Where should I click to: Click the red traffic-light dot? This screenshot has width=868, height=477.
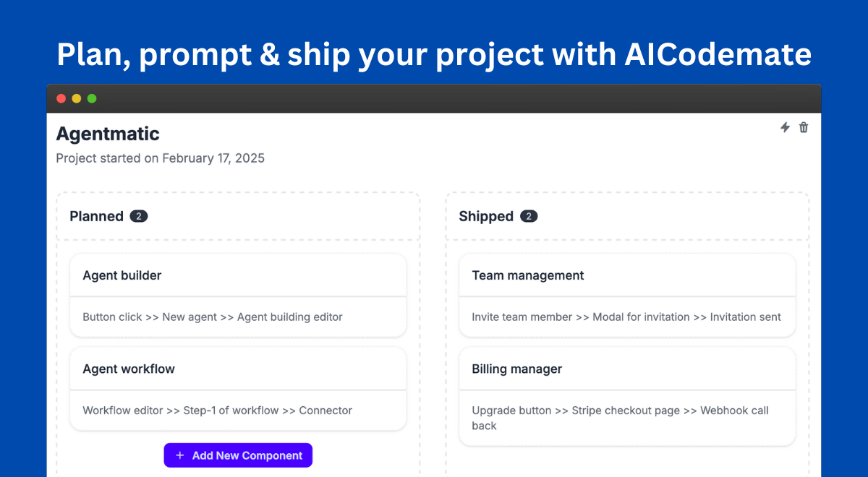[x=61, y=98]
